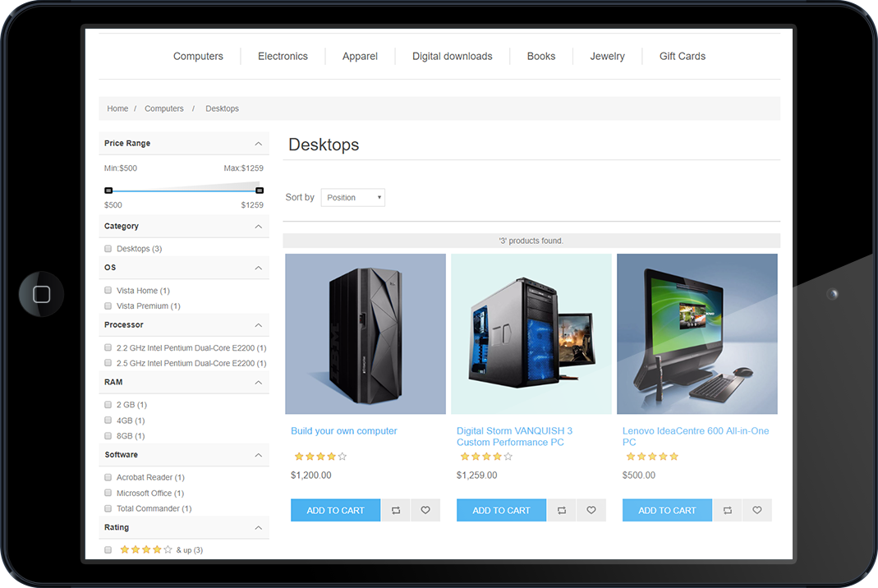878x588 pixels.
Task: Collapse the Software filter section
Action: click(258, 455)
